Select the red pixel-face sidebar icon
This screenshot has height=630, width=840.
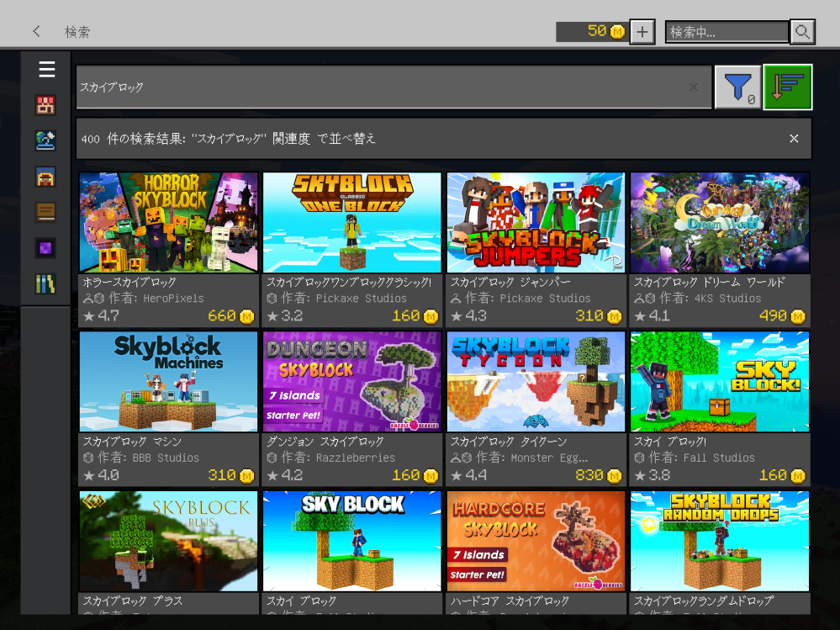point(45,105)
